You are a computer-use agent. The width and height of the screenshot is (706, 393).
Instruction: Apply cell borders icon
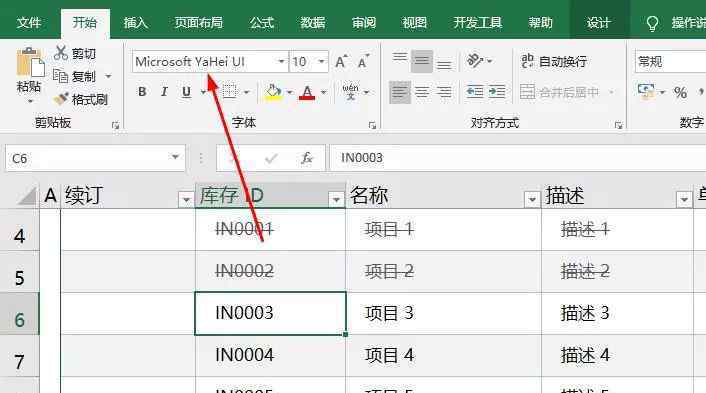pos(230,92)
